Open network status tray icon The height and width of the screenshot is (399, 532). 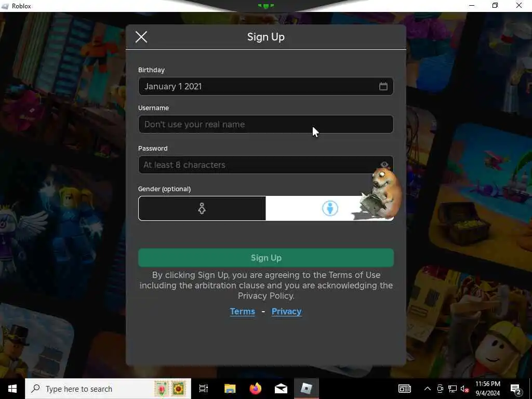tap(453, 389)
